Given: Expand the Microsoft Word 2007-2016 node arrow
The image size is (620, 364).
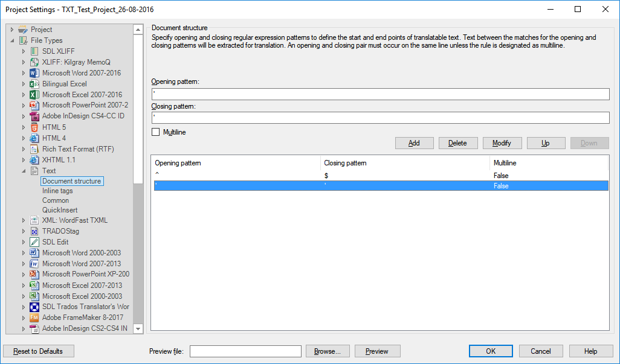Looking at the screenshot, I should point(24,73).
